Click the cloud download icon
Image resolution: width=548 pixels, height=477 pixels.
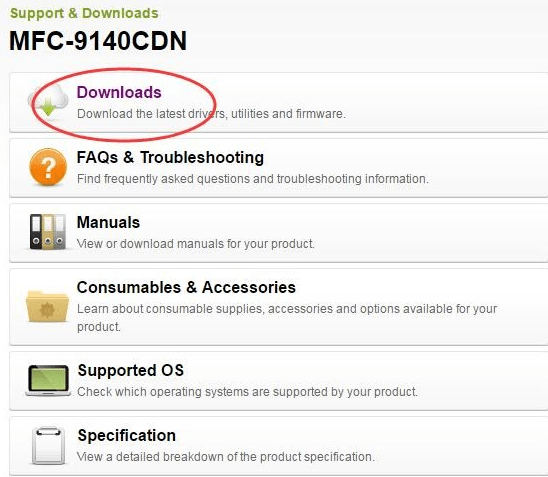48,101
